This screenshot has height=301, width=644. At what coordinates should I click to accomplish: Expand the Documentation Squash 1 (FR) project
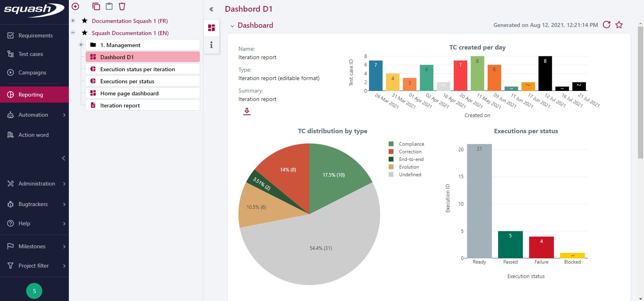coord(73,21)
